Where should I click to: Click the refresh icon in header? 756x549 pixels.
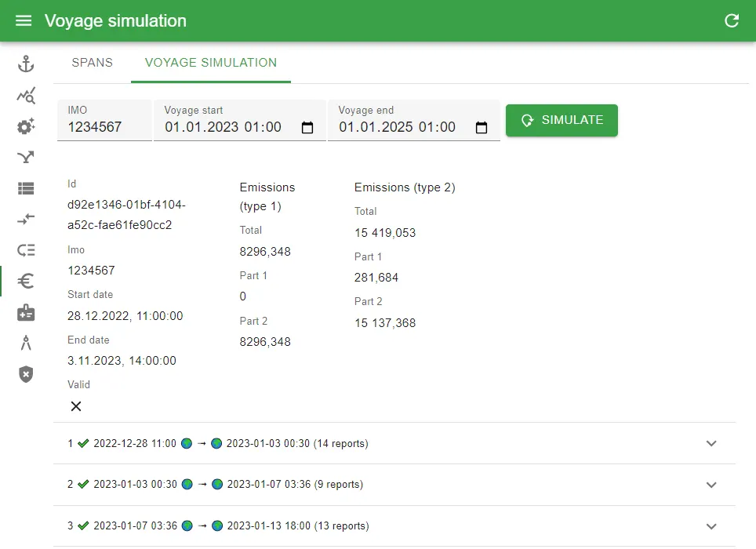[x=732, y=20]
